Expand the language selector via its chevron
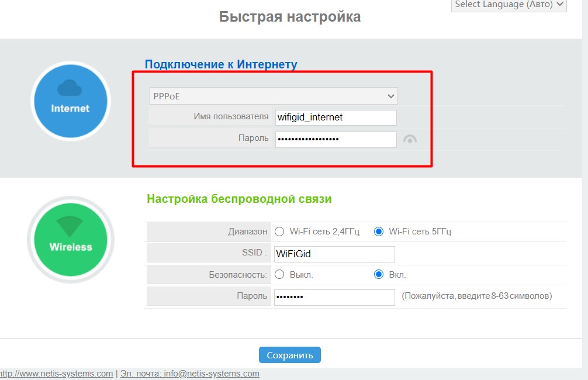 tap(560, 6)
